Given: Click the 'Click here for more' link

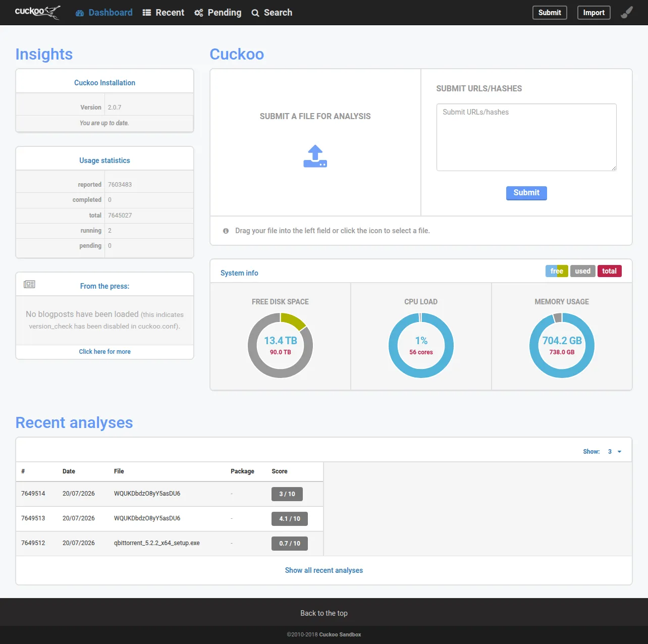Looking at the screenshot, I should 104,352.
